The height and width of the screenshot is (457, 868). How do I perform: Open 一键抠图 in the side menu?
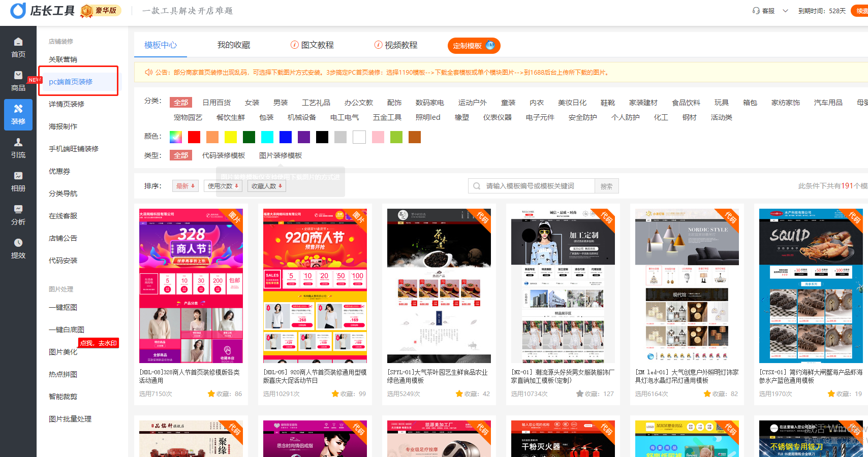(x=63, y=307)
